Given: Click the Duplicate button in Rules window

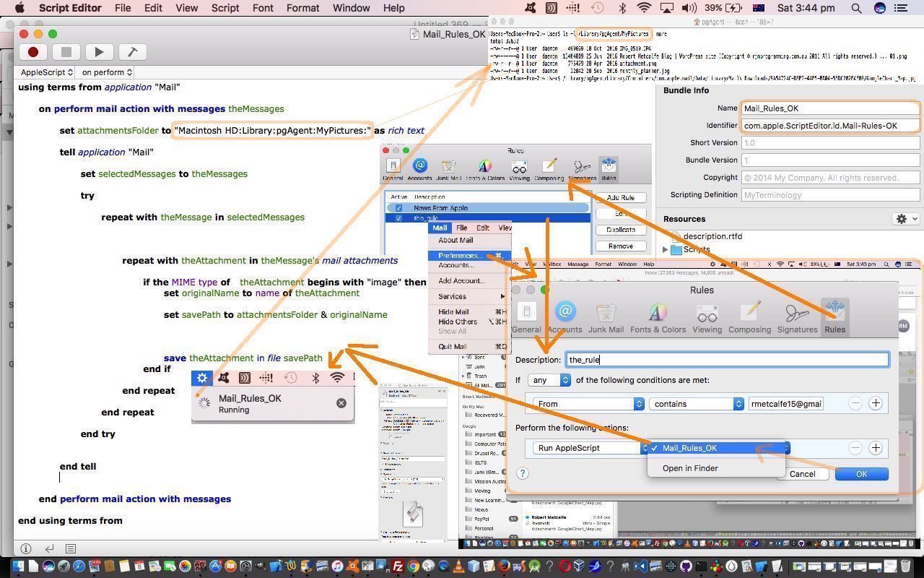Looking at the screenshot, I should [620, 230].
